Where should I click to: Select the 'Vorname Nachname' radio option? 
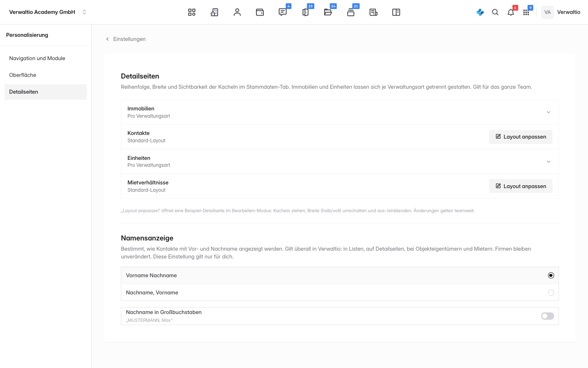551,276
